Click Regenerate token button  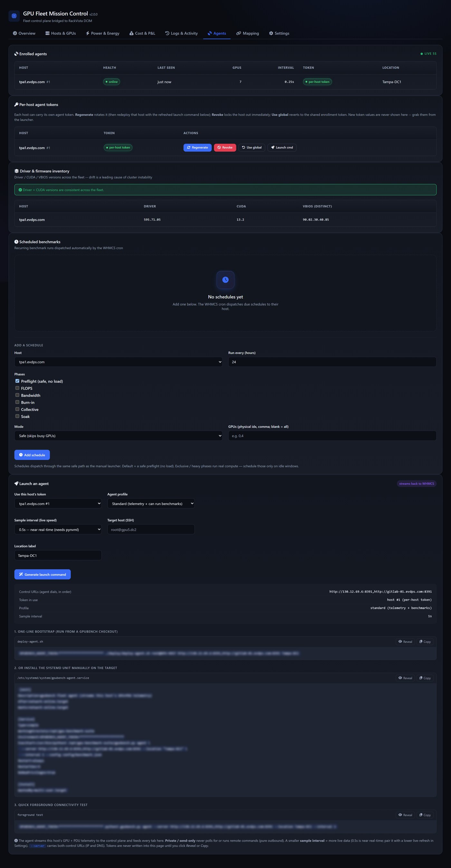[x=197, y=148]
